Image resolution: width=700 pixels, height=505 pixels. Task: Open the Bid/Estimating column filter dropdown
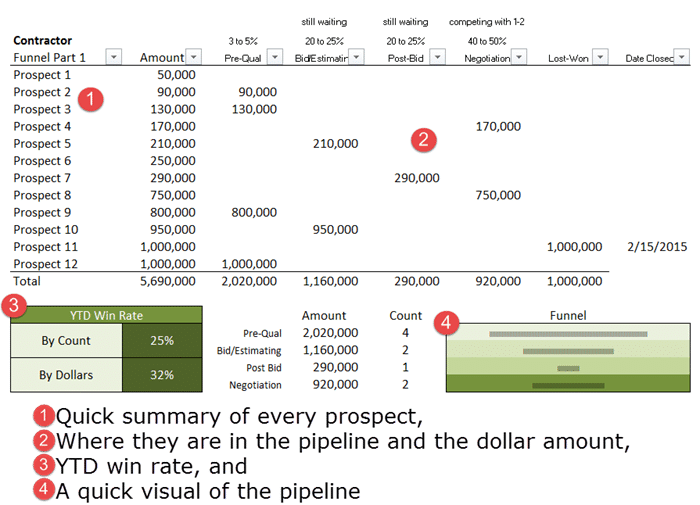[x=356, y=57]
